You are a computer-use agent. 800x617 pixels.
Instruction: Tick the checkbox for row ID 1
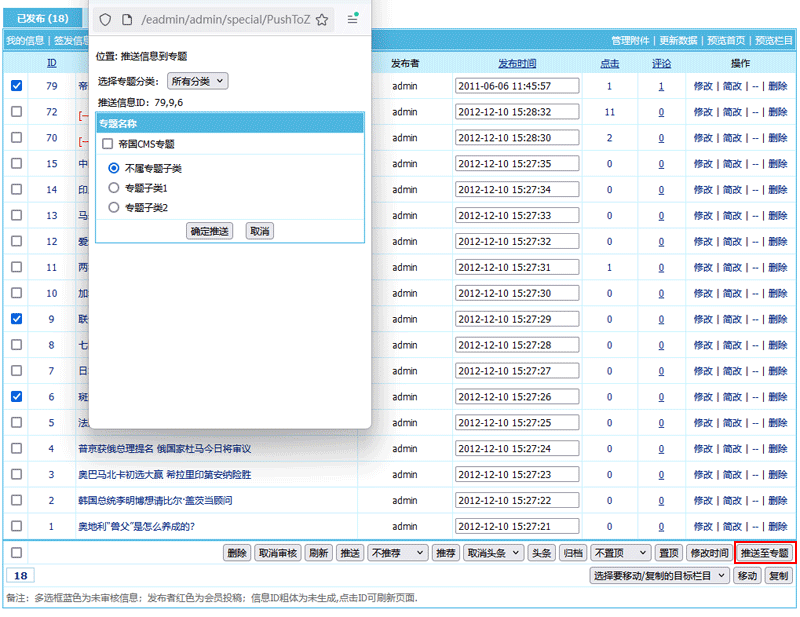click(16, 526)
